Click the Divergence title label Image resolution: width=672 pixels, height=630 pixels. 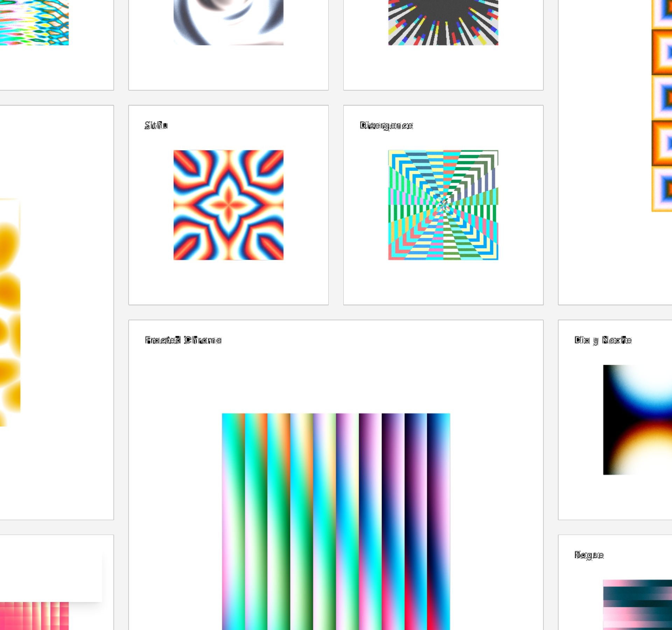click(x=386, y=125)
